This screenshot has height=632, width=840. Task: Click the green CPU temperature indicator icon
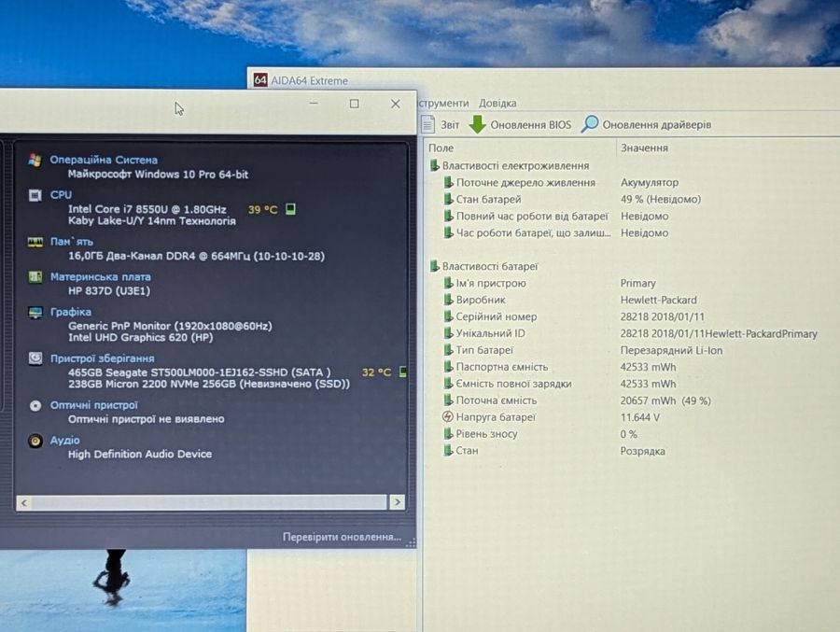(290, 208)
